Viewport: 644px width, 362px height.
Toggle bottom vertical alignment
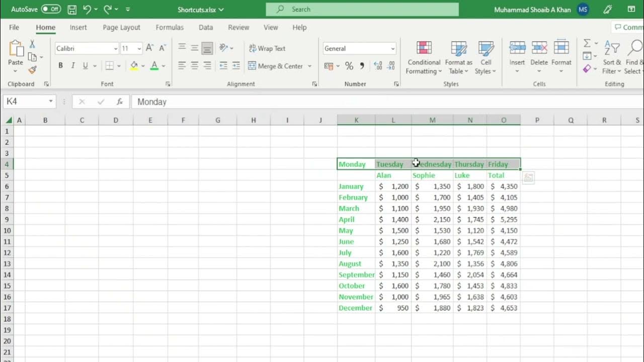tap(207, 48)
